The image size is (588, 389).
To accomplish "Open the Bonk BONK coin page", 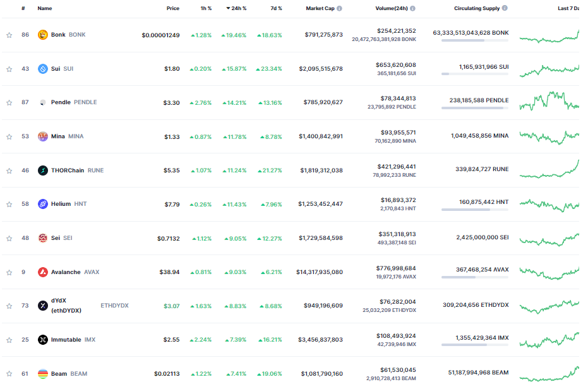I will [68, 35].
